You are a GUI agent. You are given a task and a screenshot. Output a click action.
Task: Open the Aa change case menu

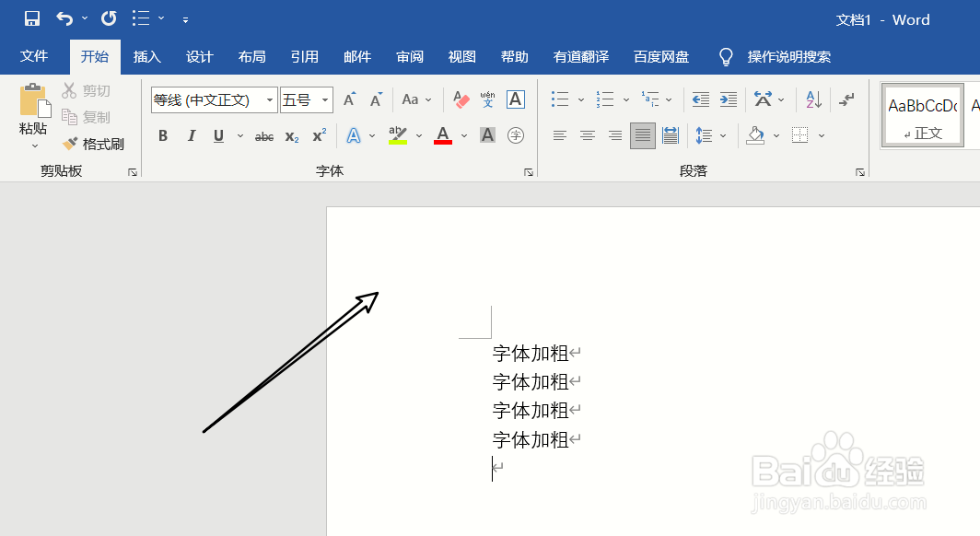416,99
